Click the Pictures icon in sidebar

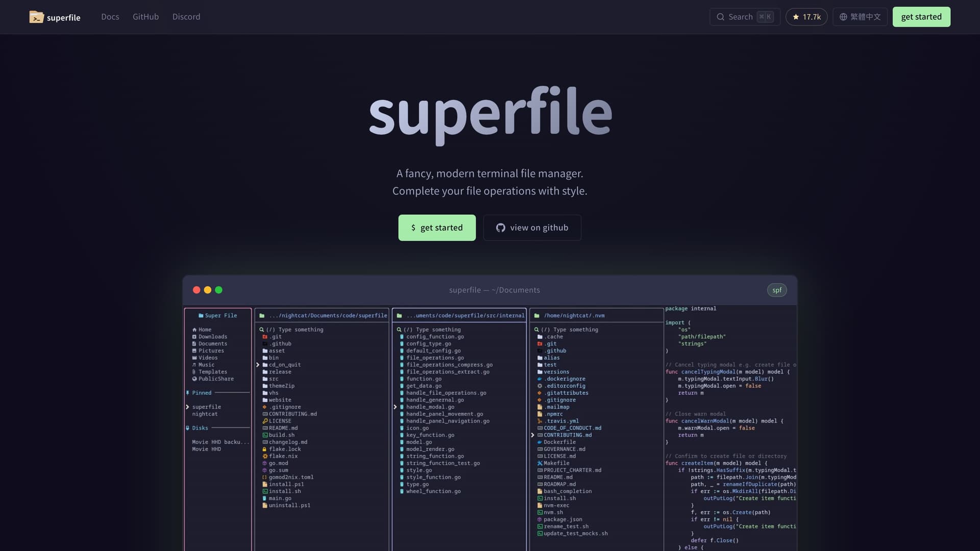[x=194, y=351]
